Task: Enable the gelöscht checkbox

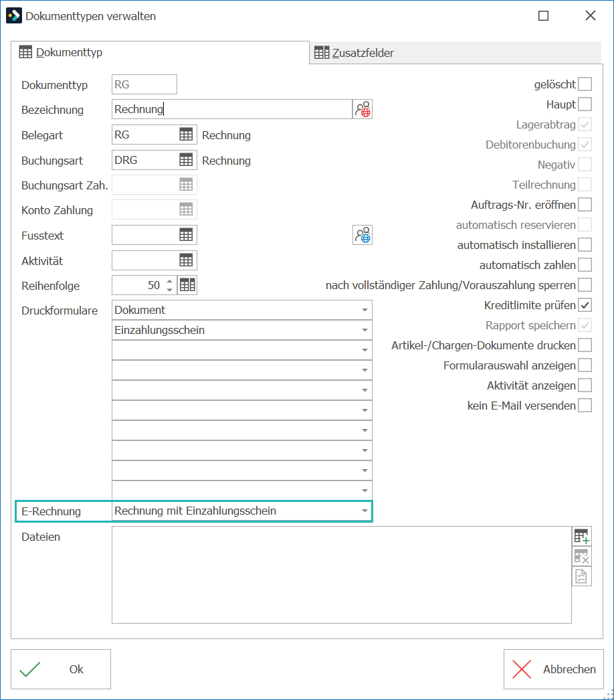Action: pyautogui.click(x=585, y=84)
